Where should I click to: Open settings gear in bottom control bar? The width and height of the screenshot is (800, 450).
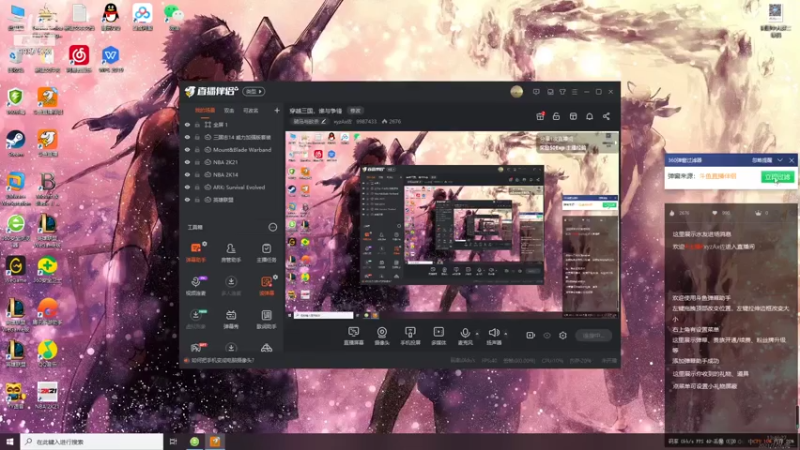point(563,335)
